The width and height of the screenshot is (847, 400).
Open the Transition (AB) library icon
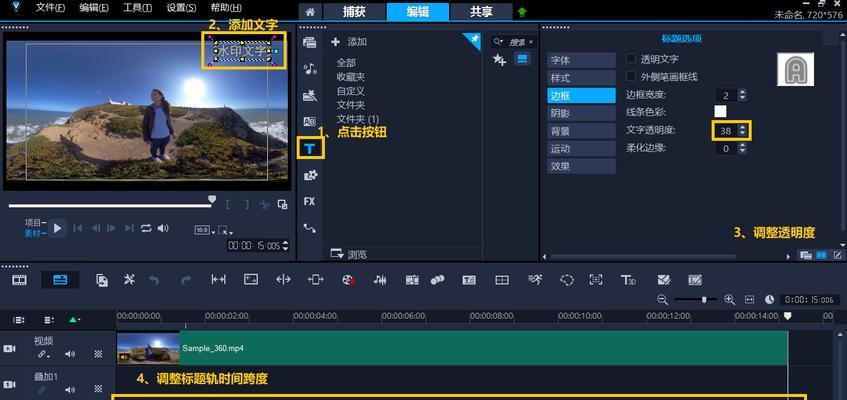(x=310, y=122)
